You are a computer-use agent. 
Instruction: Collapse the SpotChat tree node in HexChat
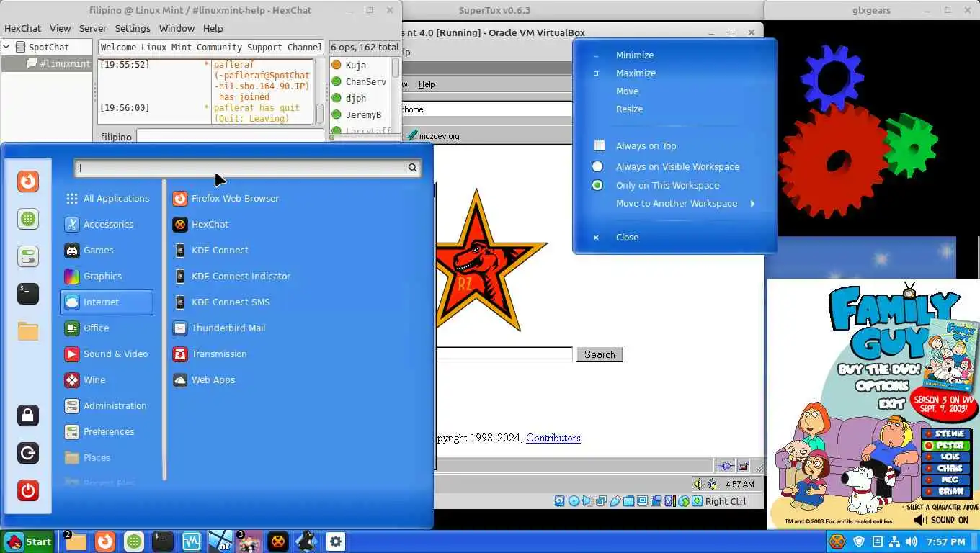click(6, 47)
